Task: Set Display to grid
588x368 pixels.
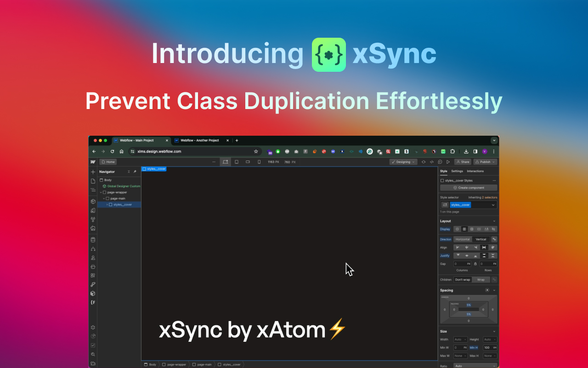Action: click(x=472, y=229)
